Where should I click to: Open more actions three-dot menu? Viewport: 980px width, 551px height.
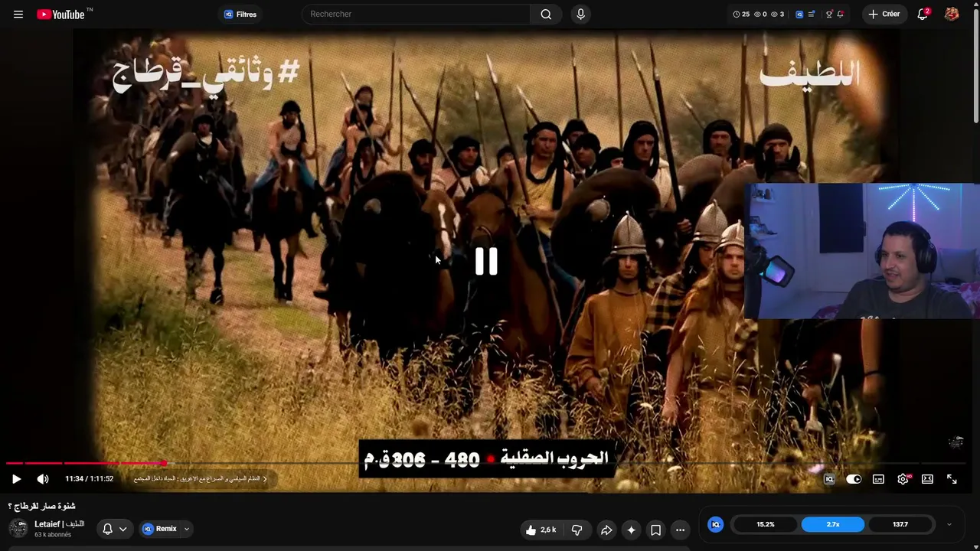point(680,530)
